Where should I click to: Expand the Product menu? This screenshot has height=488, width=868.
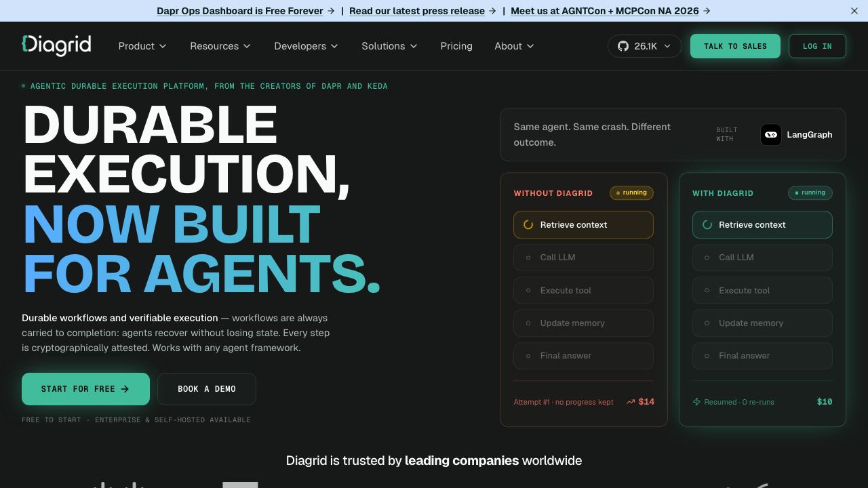tap(142, 46)
